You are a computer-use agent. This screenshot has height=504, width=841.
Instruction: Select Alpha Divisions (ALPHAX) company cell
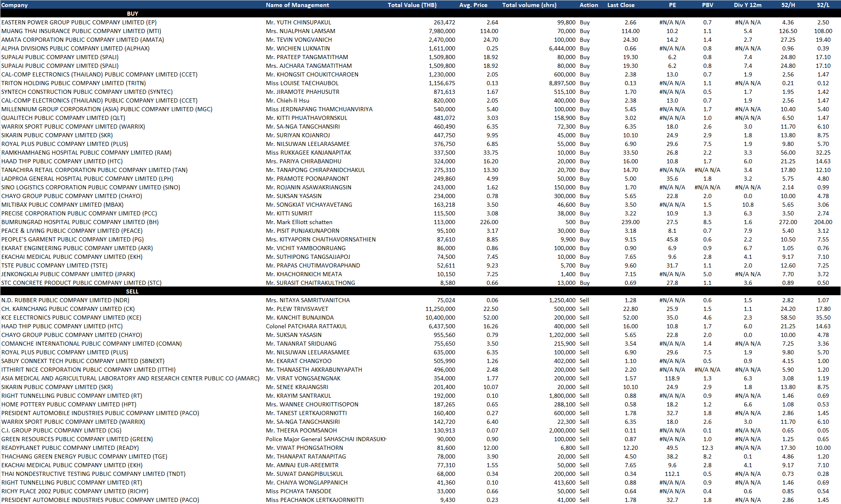[75, 48]
